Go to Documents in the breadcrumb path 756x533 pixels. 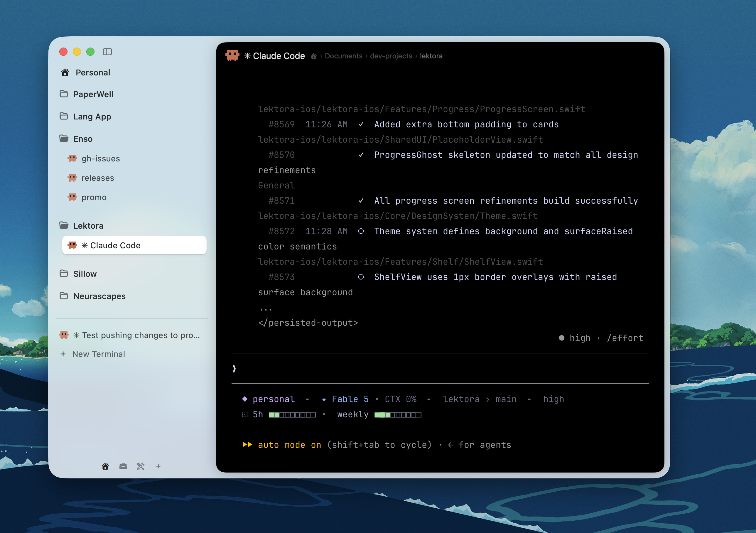[x=343, y=56]
